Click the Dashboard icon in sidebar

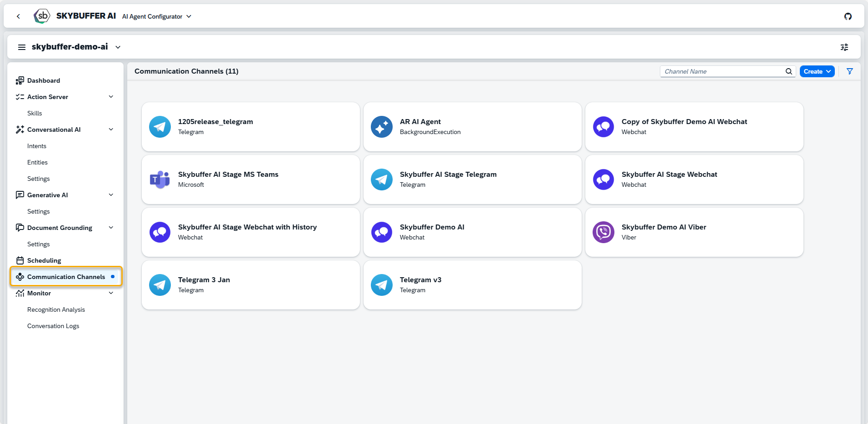click(x=20, y=80)
